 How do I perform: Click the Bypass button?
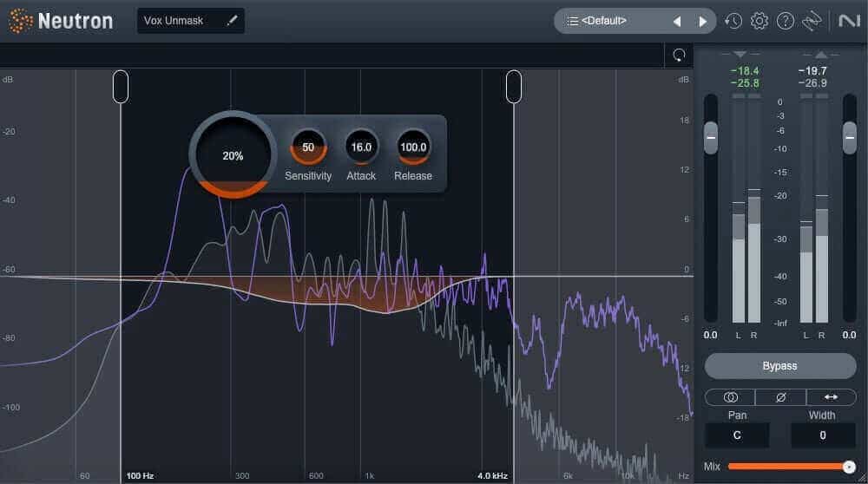[x=780, y=366]
